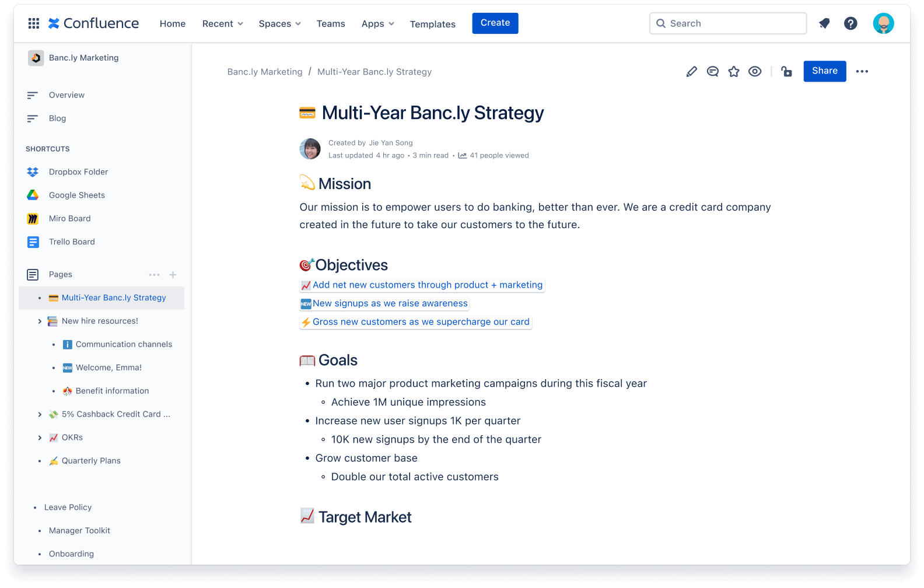924x588 pixels.
Task: Open the user profile avatar
Action: click(x=883, y=23)
